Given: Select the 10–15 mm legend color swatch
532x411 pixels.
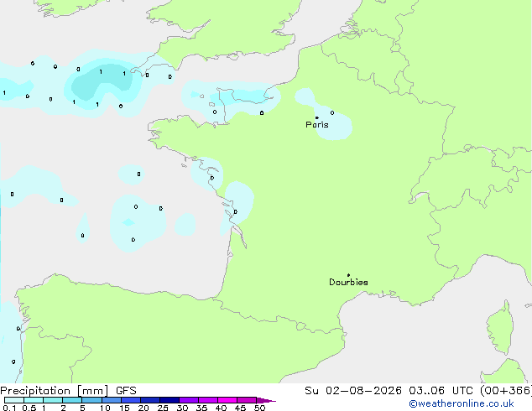Looking at the screenshot, I should 111,400.
